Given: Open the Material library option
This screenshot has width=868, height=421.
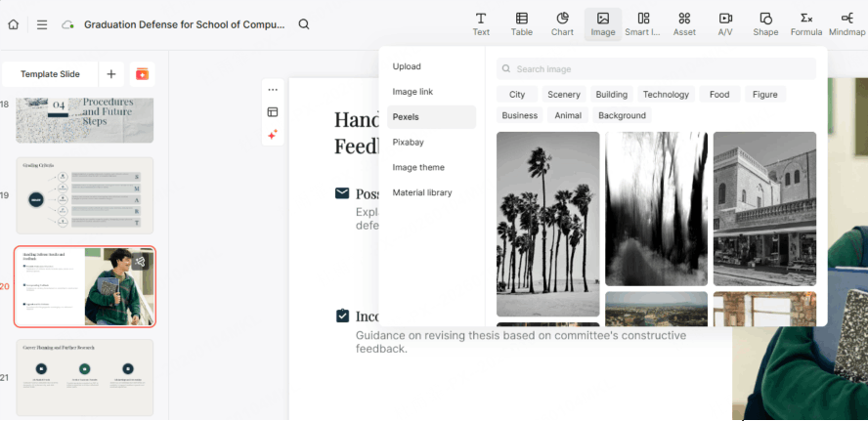Looking at the screenshot, I should click(x=422, y=193).
